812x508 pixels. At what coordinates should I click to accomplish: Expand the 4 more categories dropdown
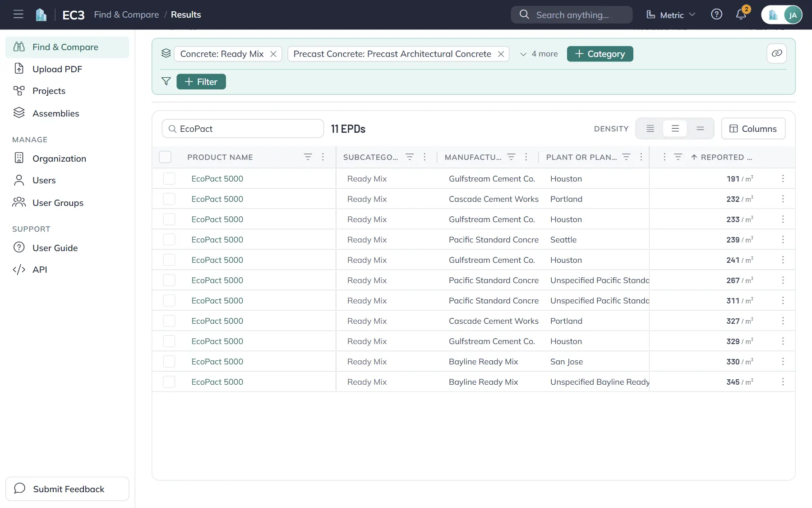pos(539,54)
